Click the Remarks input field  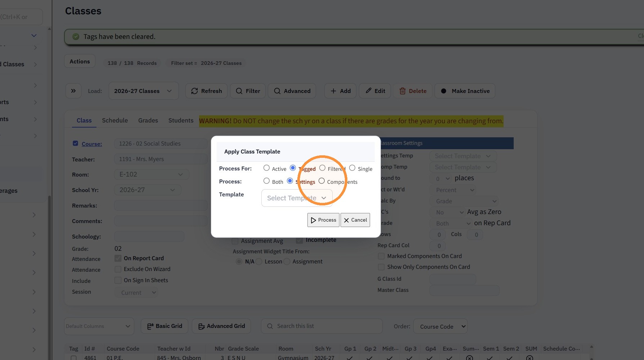point(161,205)
